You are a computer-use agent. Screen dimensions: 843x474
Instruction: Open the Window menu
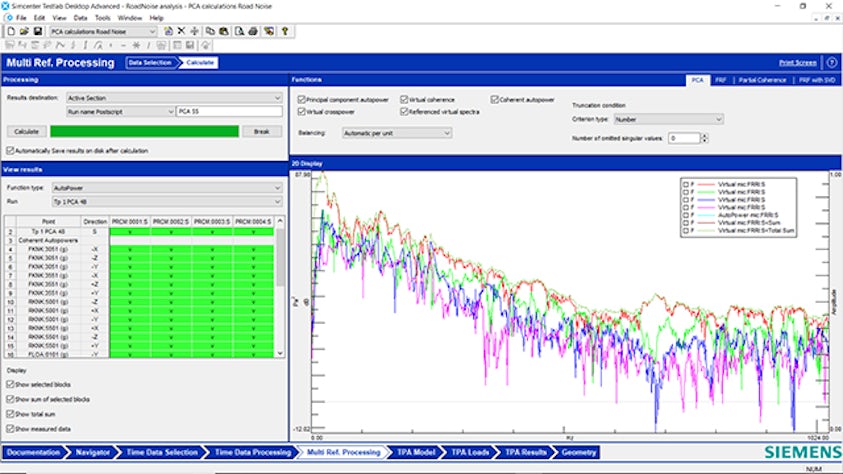(x=130, y=18)
